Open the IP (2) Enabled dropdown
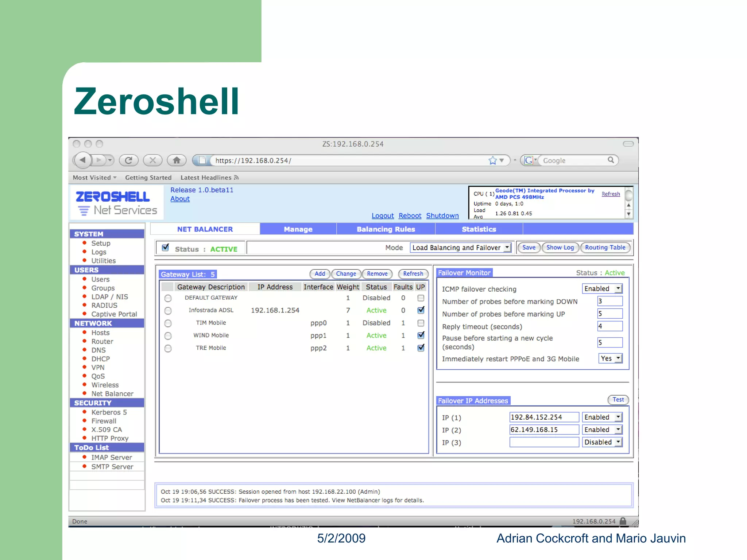747x560 pixels. click(x=602, y=429)
